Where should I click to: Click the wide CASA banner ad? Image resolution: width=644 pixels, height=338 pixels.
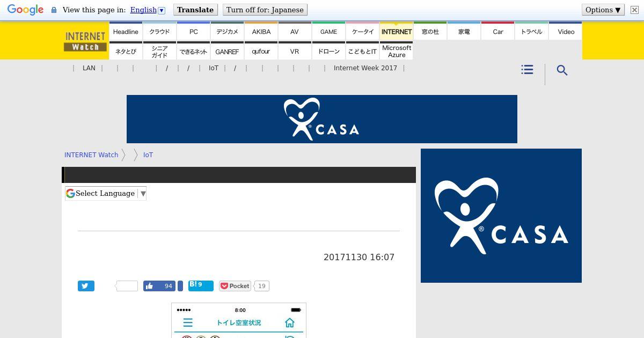(322, 119)
